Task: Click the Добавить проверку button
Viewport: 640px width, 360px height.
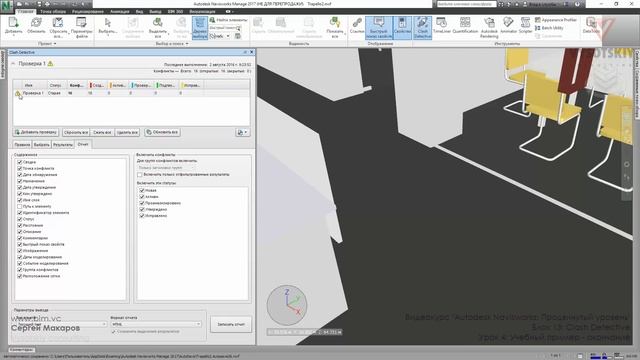Action: (36, 132)
